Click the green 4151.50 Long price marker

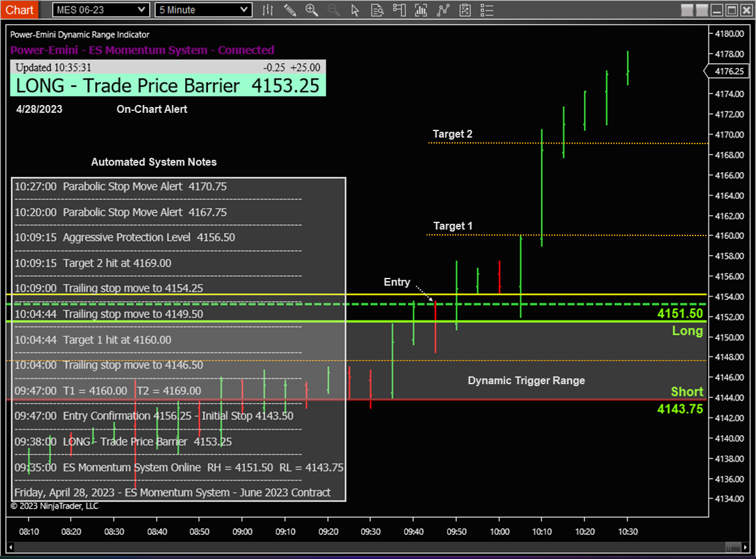click(680, 314)
